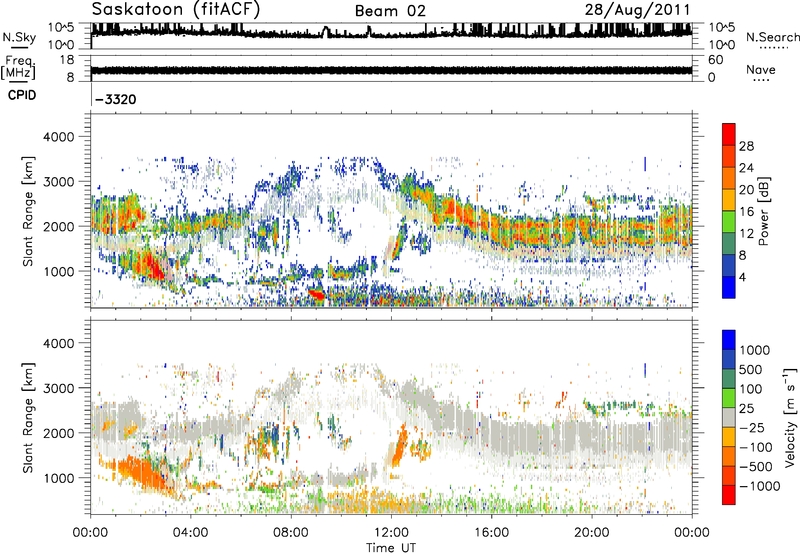Click the 'Saskatoon (fitACF)' title text
The image size is (800, 554).
[x=176, y=9]
